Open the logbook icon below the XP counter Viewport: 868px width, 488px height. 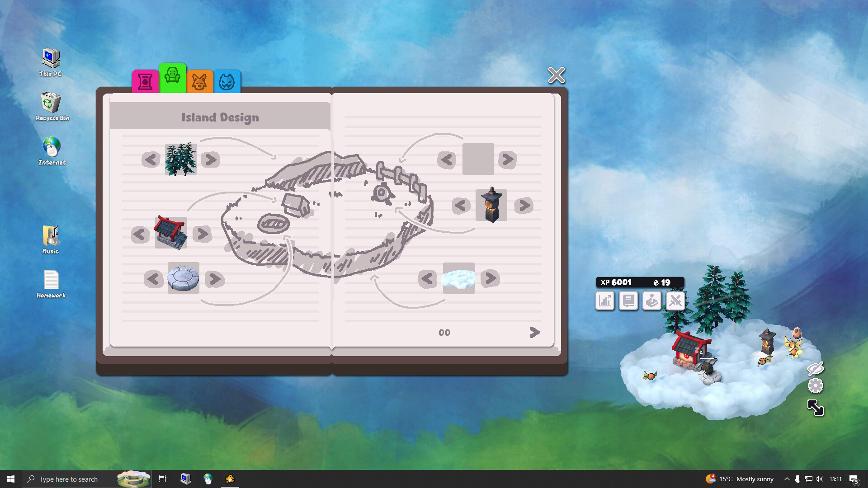click(628, 301)
